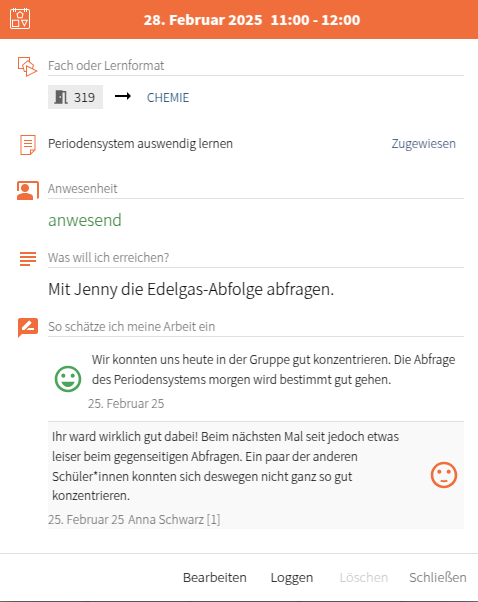Click the Bearbeiten button
This screenshot has width=478, height=602.
215,577
